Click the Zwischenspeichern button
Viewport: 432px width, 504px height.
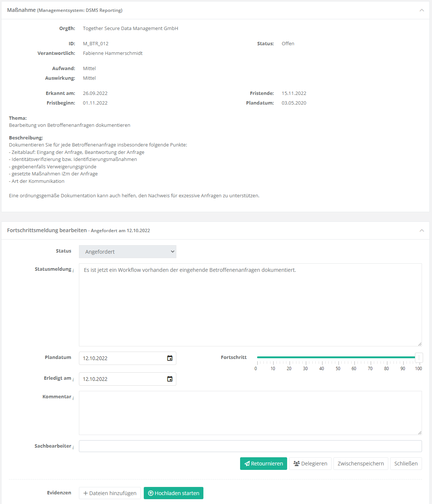[360, 464]
